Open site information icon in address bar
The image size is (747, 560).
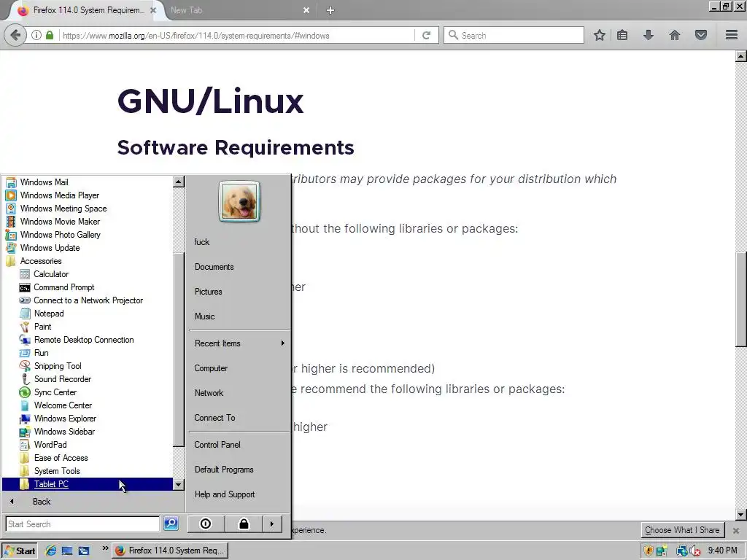[36, 35]
